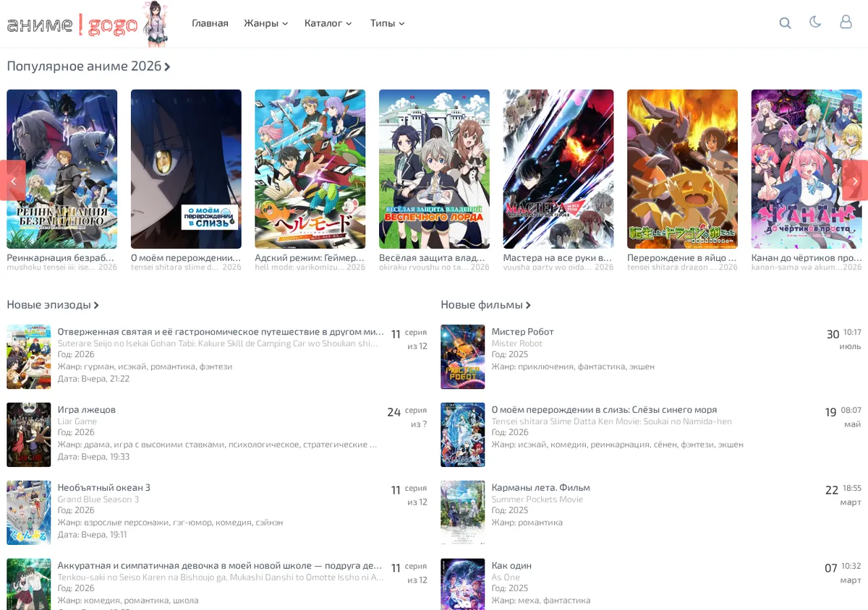
Task: Click the carousel previous arrow
Action: click(x=13, y=181)
